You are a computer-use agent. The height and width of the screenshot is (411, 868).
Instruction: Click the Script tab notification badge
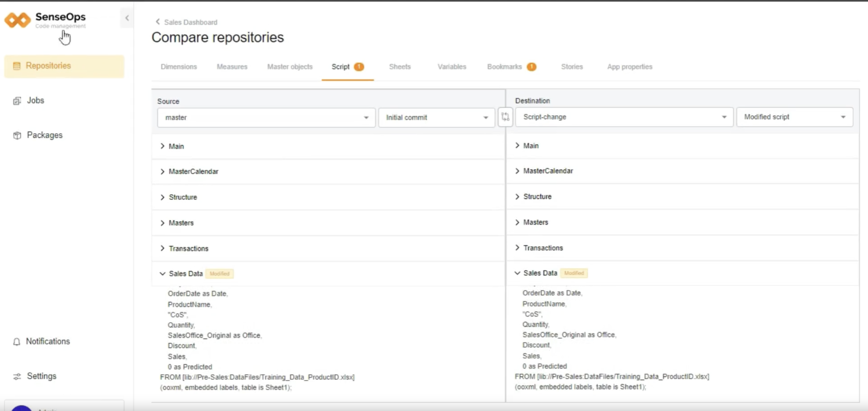coord(359,67)
